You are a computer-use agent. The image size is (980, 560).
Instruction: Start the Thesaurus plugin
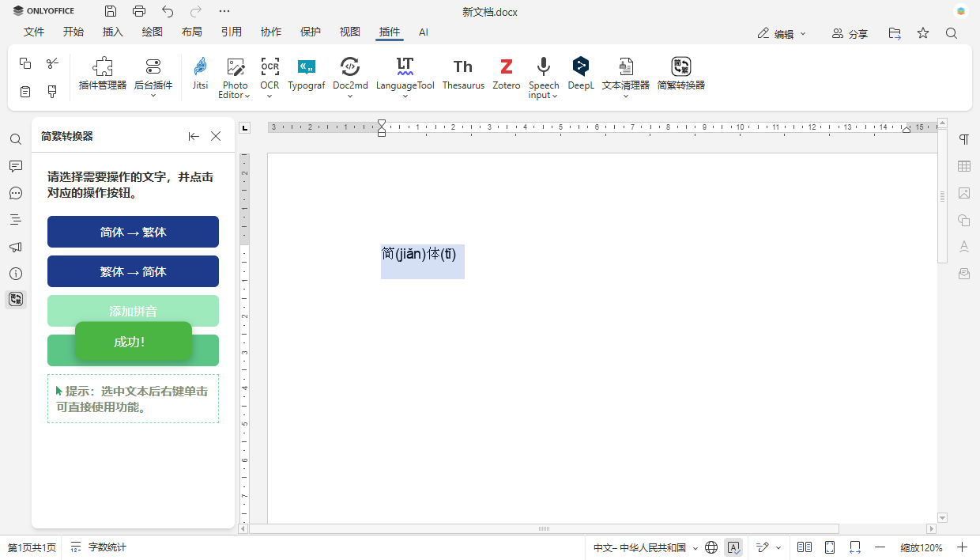463,74
